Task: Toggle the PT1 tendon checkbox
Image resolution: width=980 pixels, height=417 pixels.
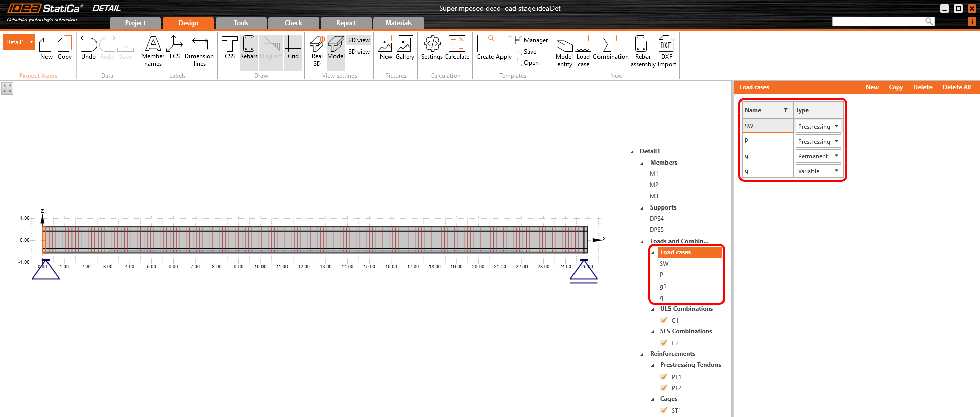Action: point(664,377)
